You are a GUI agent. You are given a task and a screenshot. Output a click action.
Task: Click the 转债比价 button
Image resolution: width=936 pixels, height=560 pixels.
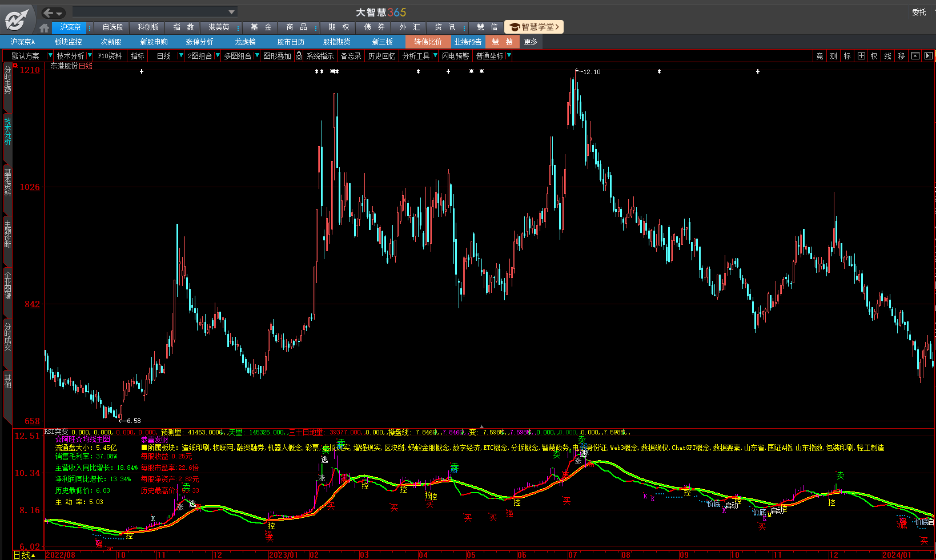click(428, 42)
